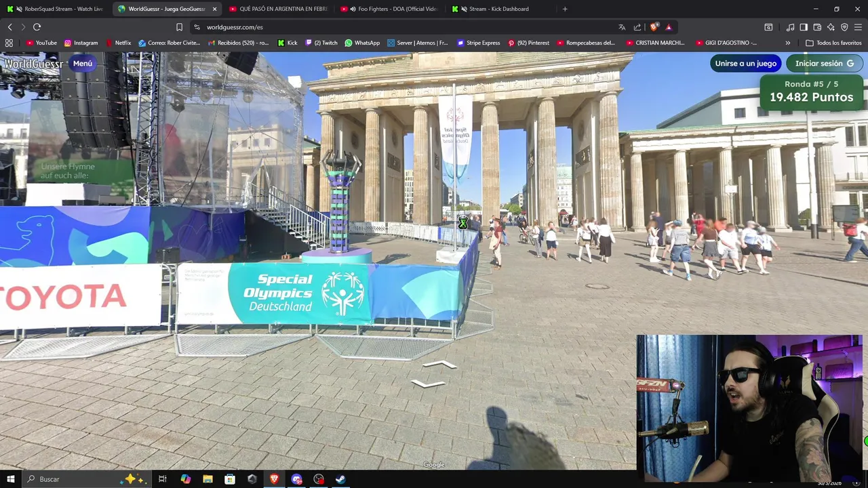Switch to the Stream - Kick Dashboard tab

tap(501, 9)
